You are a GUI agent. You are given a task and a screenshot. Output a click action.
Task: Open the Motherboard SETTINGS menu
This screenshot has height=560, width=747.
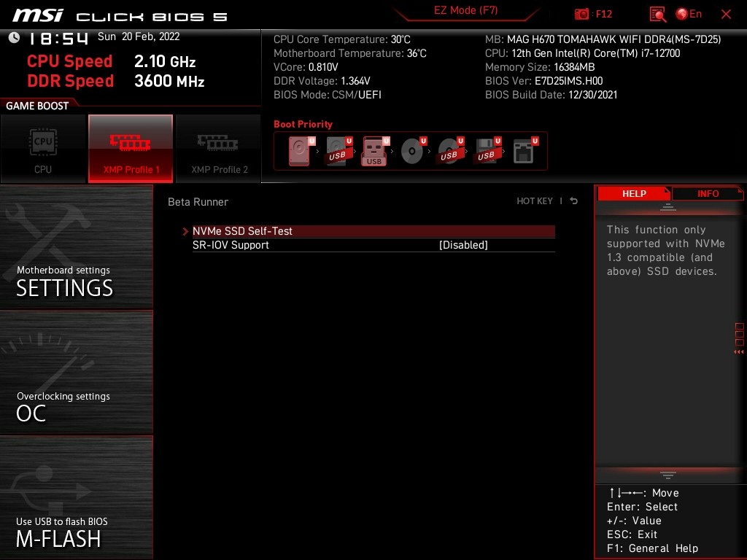click(76, 246)
